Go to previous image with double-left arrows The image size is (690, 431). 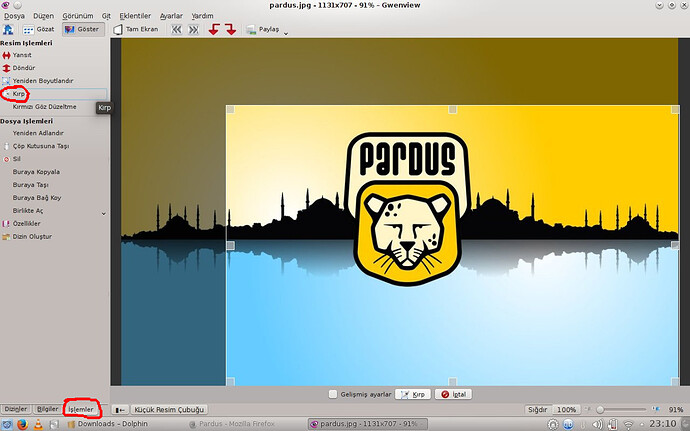point(176,29)
